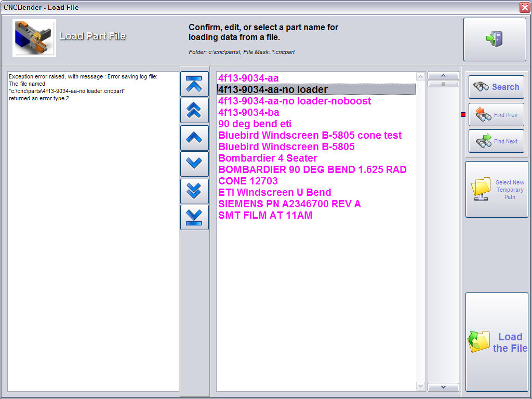Open Select New Temporary Path
The width and height of the screenshot is (532, 399).
tap(496, 190)
